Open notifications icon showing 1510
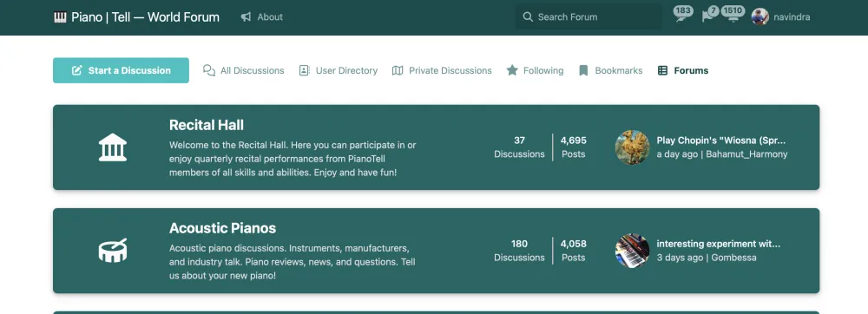The image size is (868, 314). pyautogui.click(x=733, y=14)
